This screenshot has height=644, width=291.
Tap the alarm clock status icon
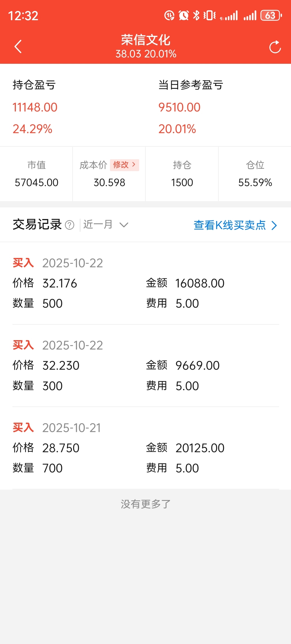184,16
